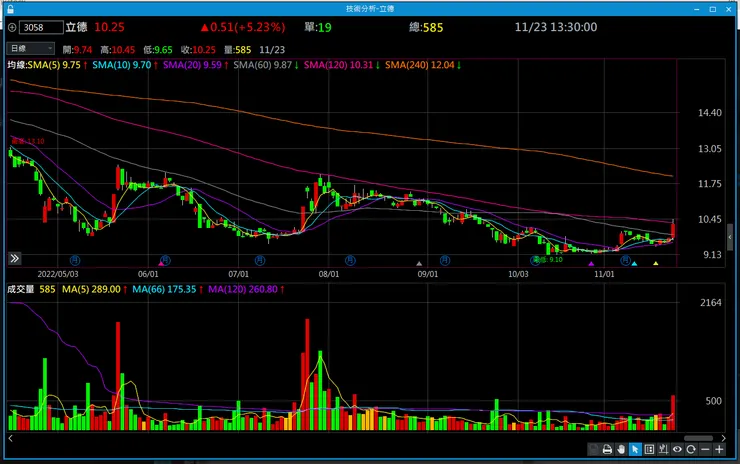This screenshot has width=740, height=464.
Task: Click the monthly 月 marker near 2022/05/03
Action: pyautogui.click(x=75, y=260)
